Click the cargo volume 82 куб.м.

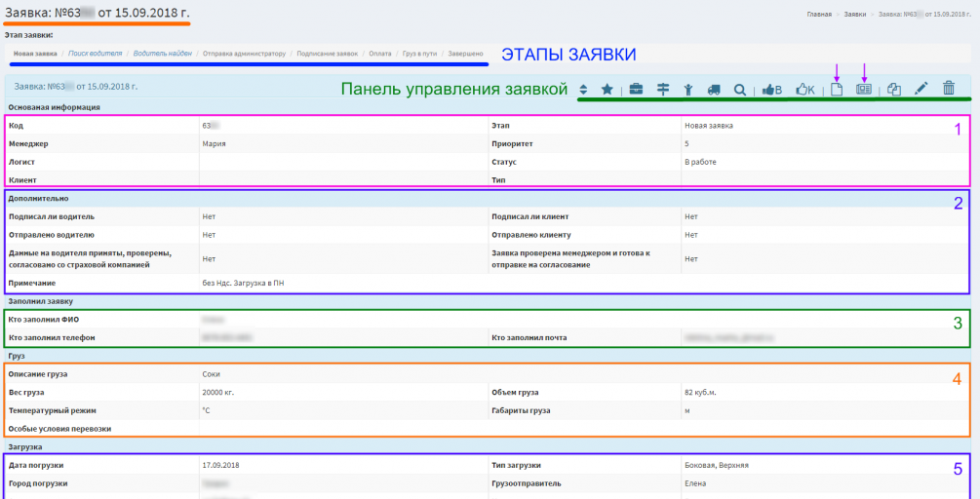[x=701, y=392]
